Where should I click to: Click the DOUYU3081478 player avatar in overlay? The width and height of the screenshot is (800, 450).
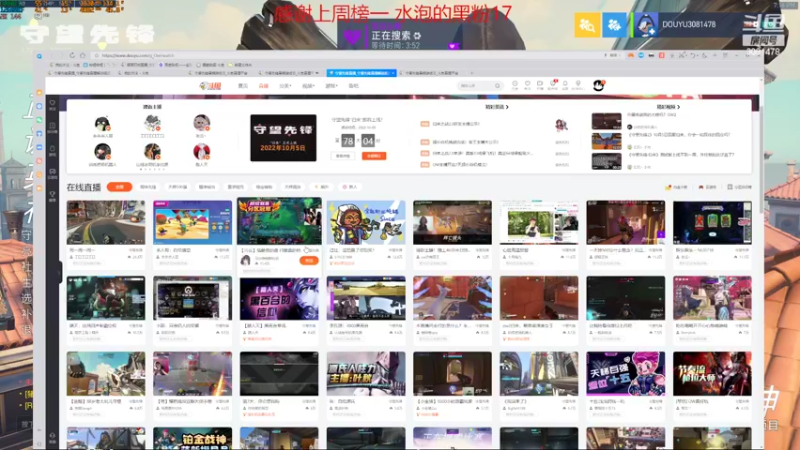click(644, 24)
